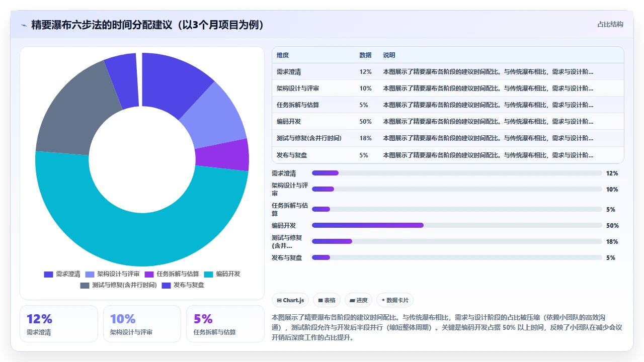Click the 占比结构 label
This screenshot has height=362, width=644.
tap(610, 24)
